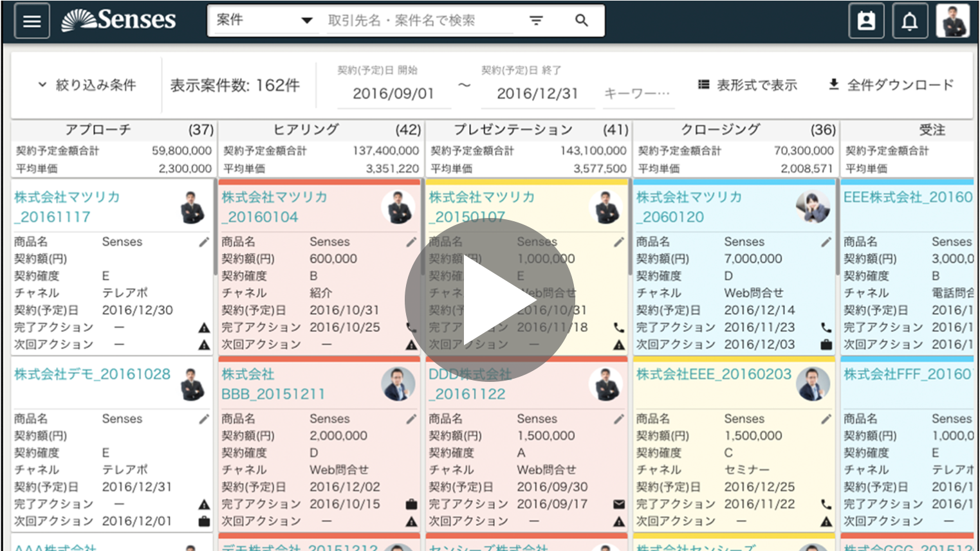Viewport: 980px width, 551px height.
Task: Open deal 株式会社マツリカ_20160104
Action: point(274,207)
